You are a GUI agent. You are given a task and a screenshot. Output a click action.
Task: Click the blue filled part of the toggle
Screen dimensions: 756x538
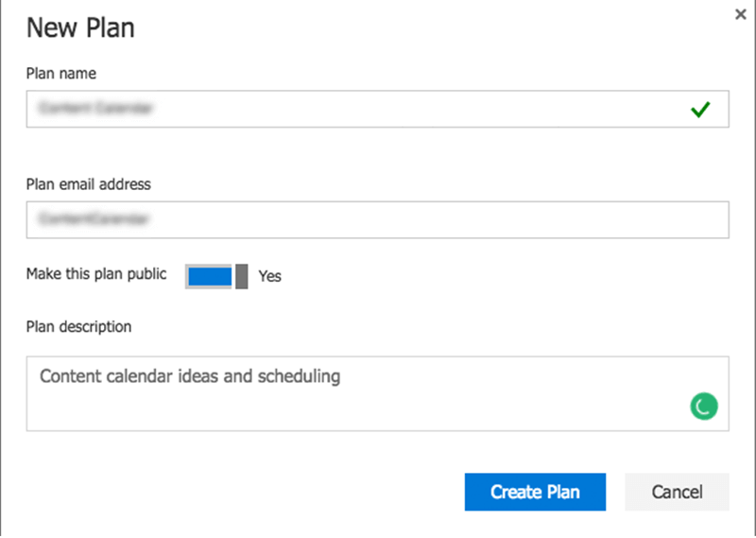[210, 277]
